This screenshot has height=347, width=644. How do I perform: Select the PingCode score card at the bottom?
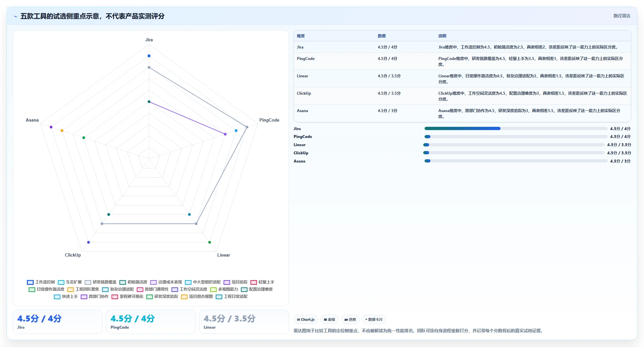[x=151, y=322]
